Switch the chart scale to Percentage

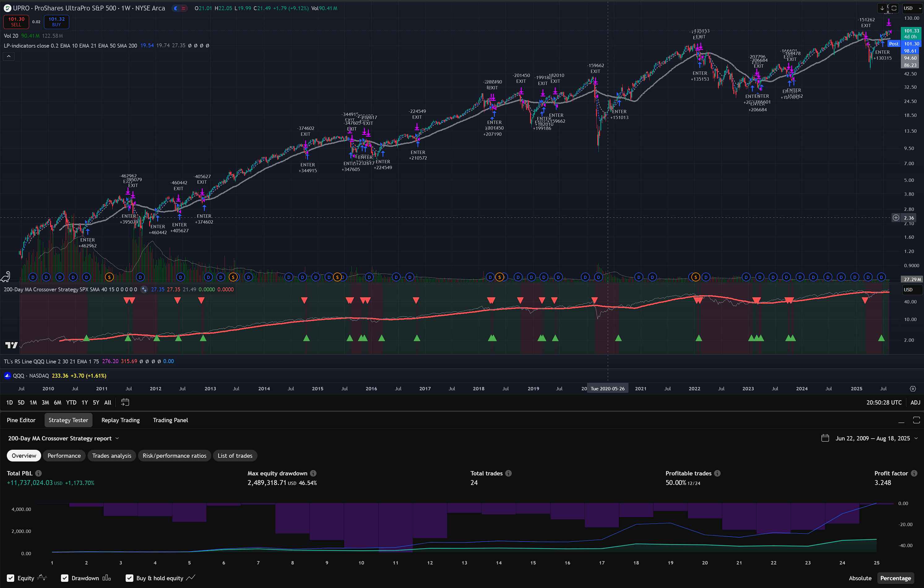tap(895, 578)
